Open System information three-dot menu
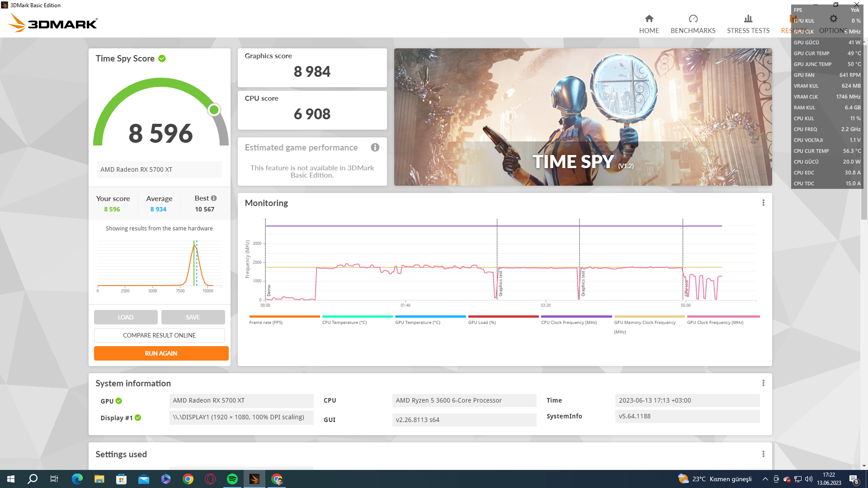Viewport: 868px width, 488px height. [x=763, y=383]
